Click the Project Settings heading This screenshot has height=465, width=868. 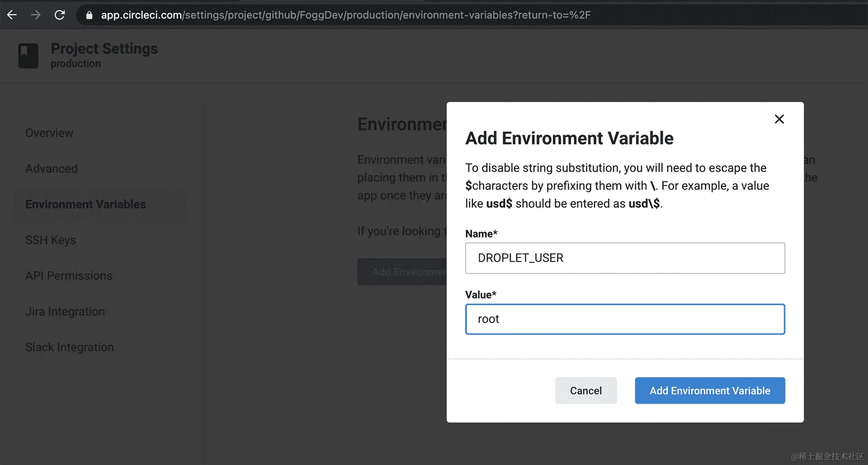click(104, 49)
